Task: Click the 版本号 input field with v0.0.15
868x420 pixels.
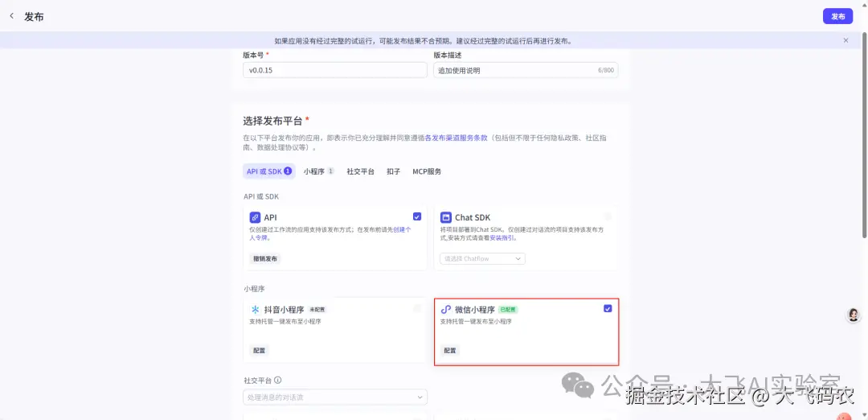Action: [x=335, y=70]
